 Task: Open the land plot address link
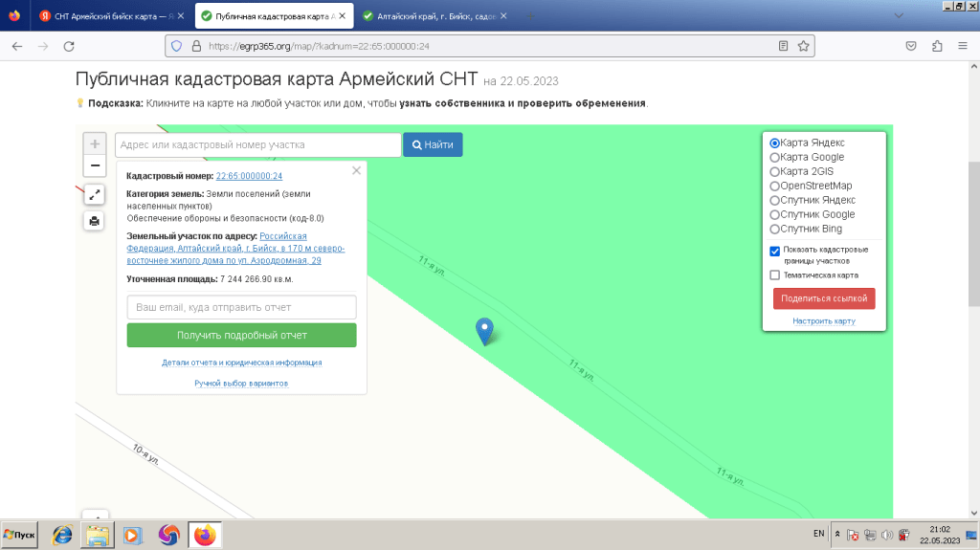tap(235, 248)
